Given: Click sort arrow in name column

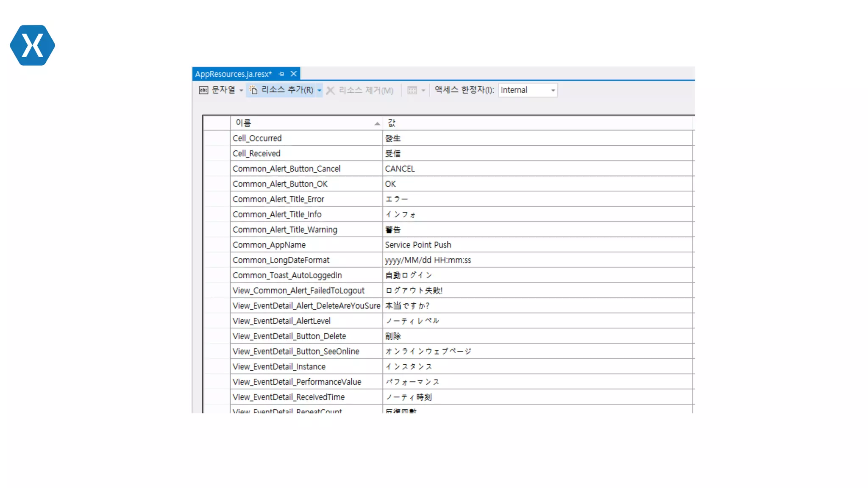Looking at the screenshot, I should coord(377,124).
